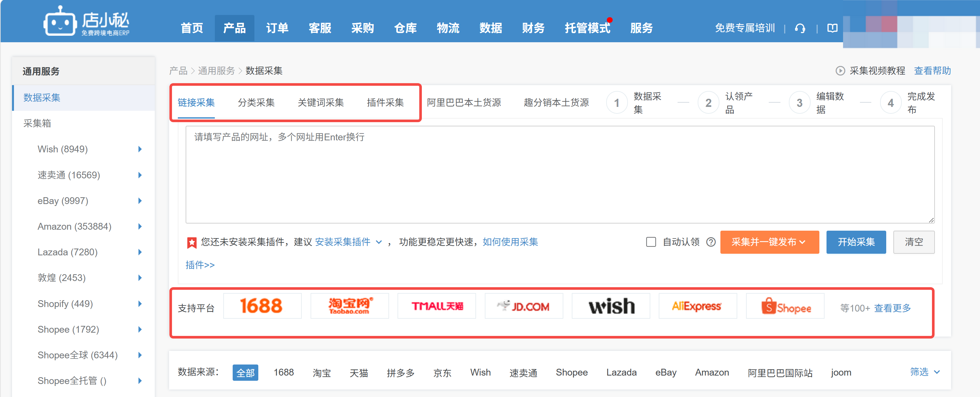Filter data source by 全部

[245, 372]
